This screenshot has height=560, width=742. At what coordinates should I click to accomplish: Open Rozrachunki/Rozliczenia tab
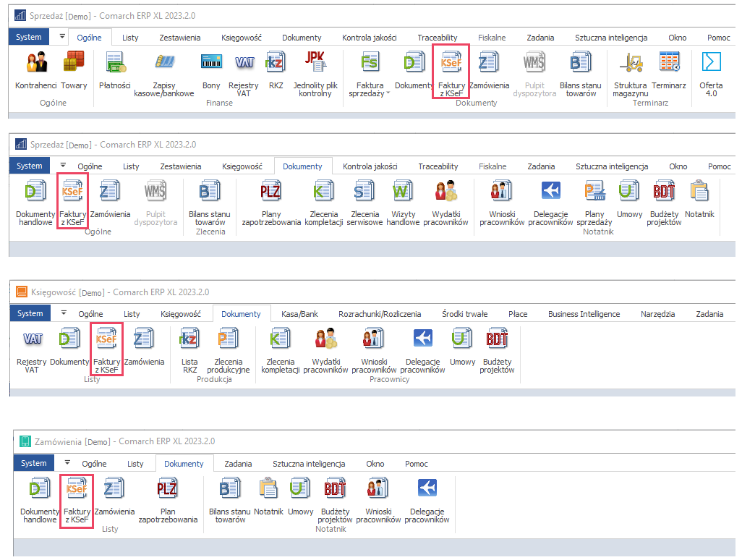click(380, 314)
